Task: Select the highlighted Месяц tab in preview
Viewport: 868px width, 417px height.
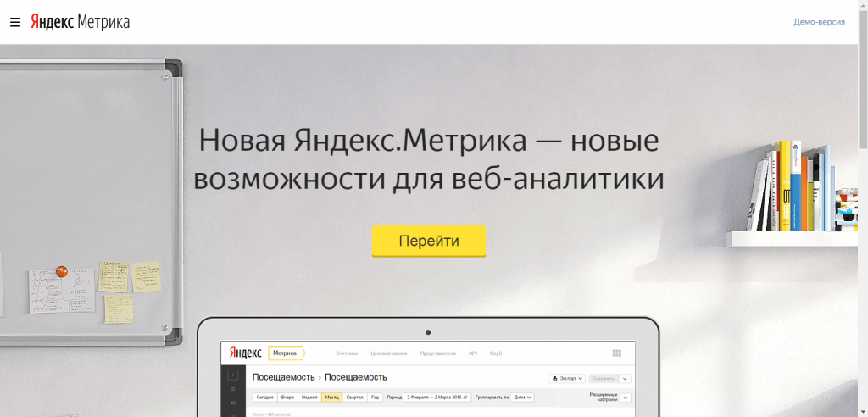Action: 331,397
